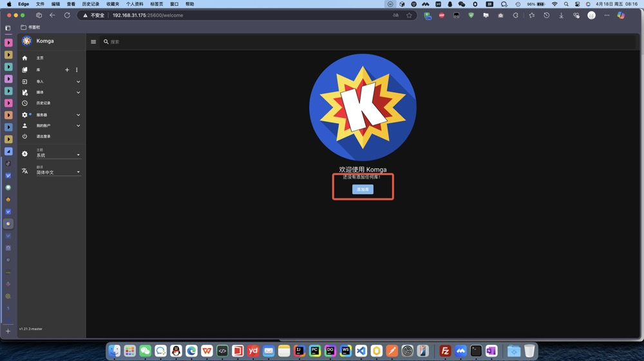This screenshot has height=361, width=644.
Task: Click the Wi-Fi status icon
Action: (554, 4)
